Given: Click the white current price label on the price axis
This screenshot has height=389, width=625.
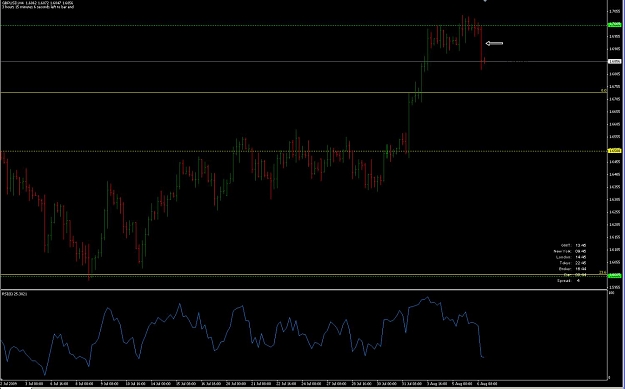Looking at the screenshot, I should [x=614, y=61].
